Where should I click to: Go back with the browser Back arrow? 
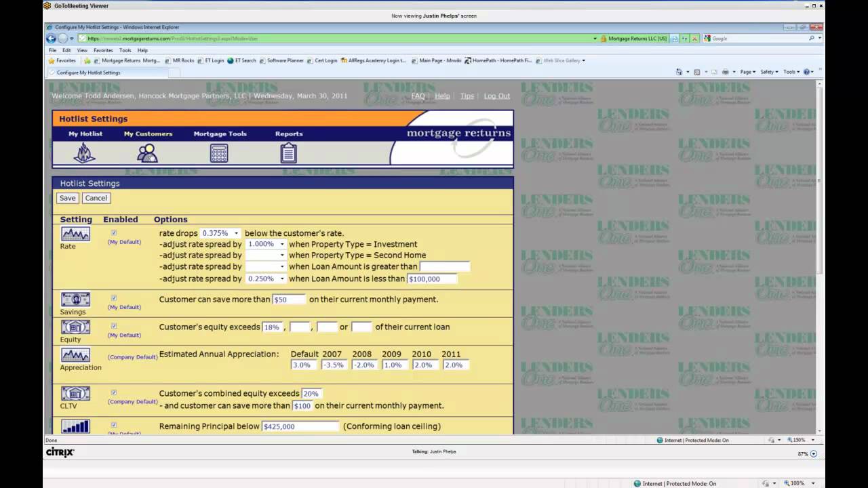(51, 39)
